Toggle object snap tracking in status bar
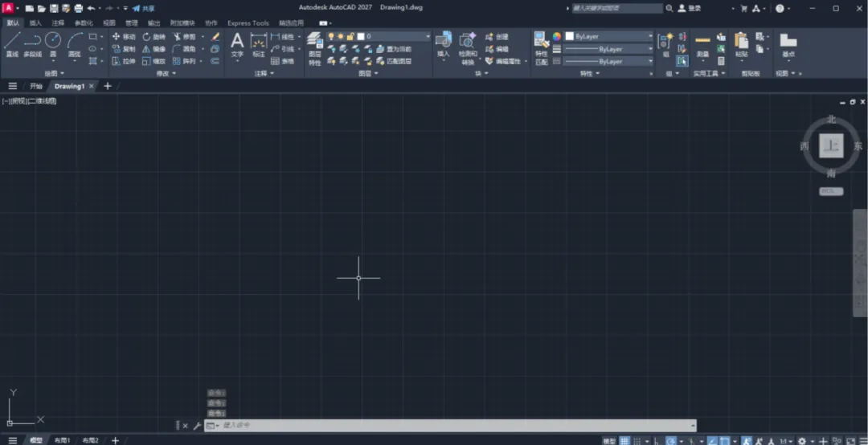The width and height of the screenshot is (868, 445). (712, 440)
